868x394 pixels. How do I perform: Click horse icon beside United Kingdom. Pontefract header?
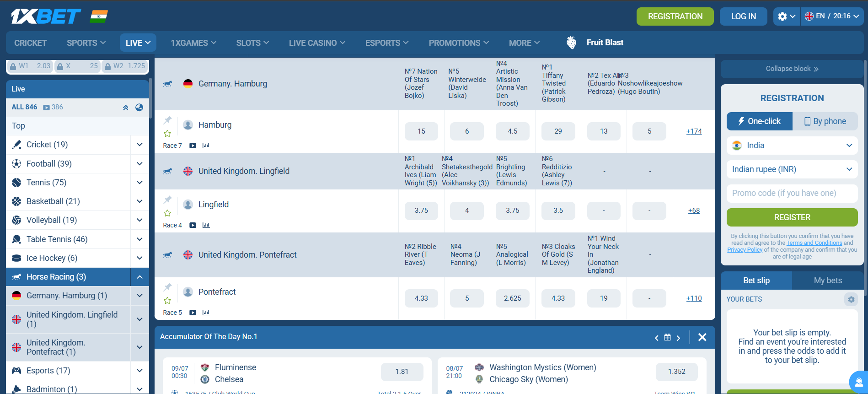(167, 255)
